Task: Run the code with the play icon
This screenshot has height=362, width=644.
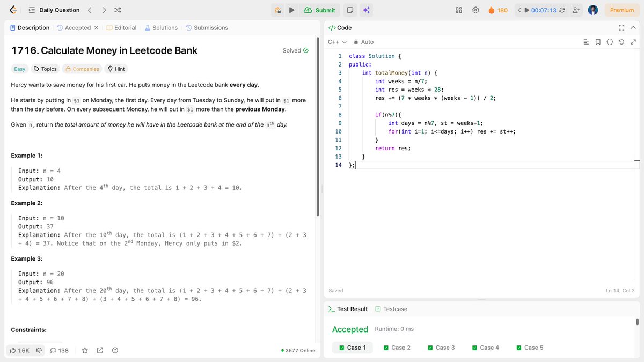Action: pyautogui.click(x=291, y=10)
